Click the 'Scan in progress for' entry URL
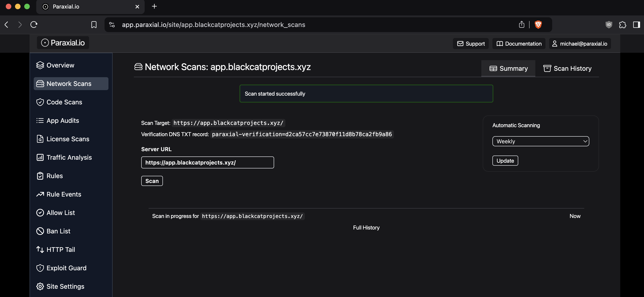 (x=252, y=216)
